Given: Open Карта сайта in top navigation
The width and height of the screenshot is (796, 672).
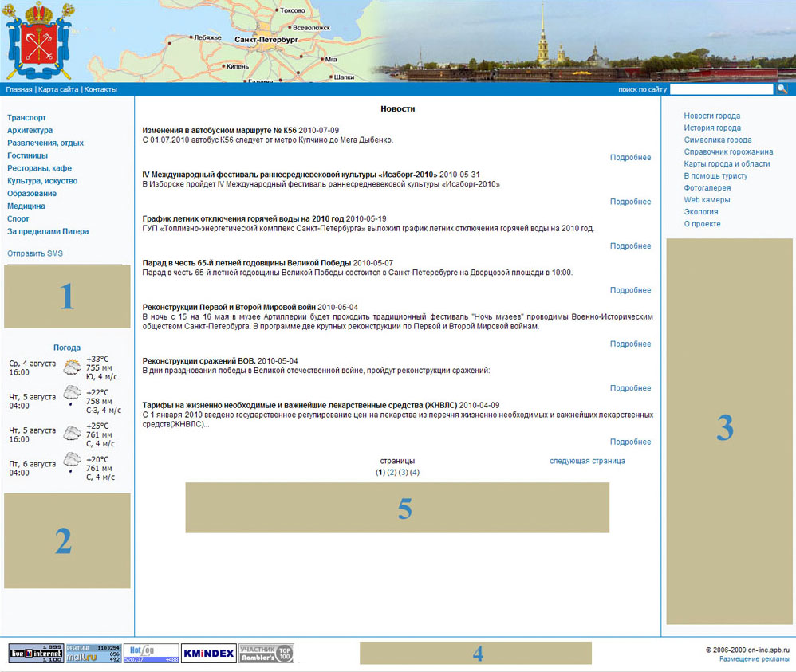Looking at the screenshot, I should (x=58, y=89).
